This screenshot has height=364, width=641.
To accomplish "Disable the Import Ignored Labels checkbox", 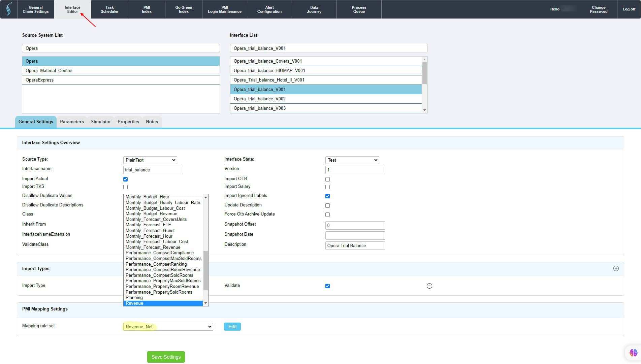I will click(327, 196).
